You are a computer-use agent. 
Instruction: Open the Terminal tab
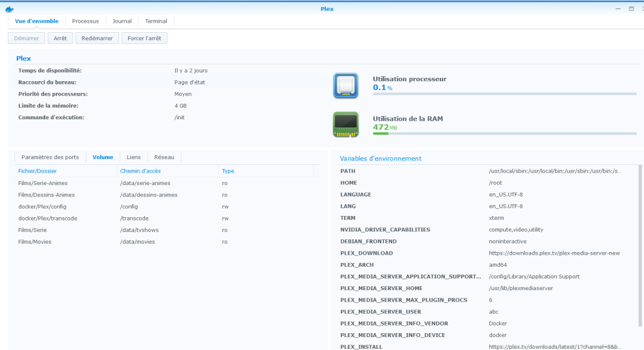(156, 21)
